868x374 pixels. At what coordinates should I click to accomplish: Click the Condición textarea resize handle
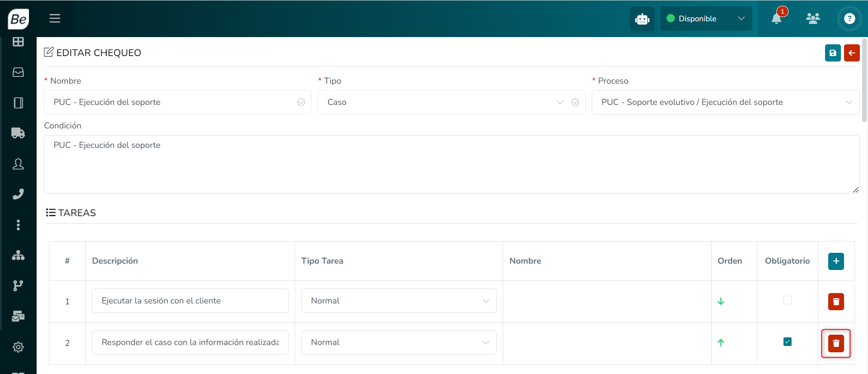[855, 190]
